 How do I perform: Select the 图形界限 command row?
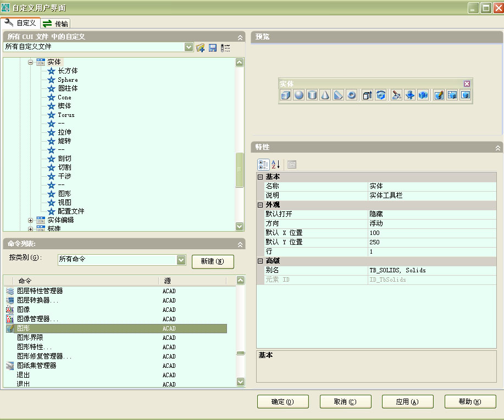coord(117,338)
